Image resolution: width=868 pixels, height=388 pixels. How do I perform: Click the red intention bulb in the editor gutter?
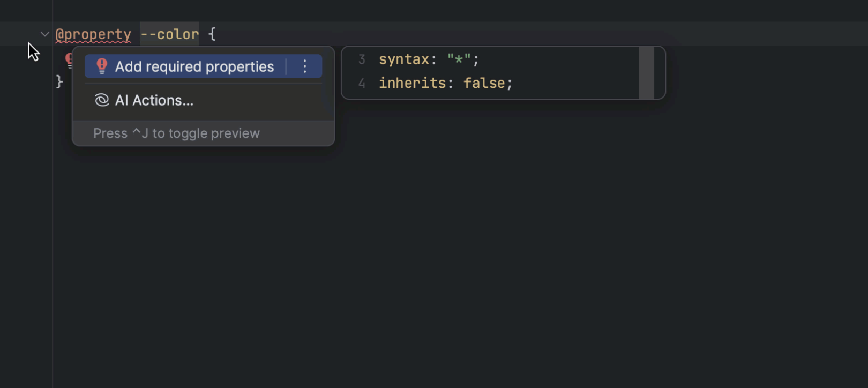[x=69, y=59]
